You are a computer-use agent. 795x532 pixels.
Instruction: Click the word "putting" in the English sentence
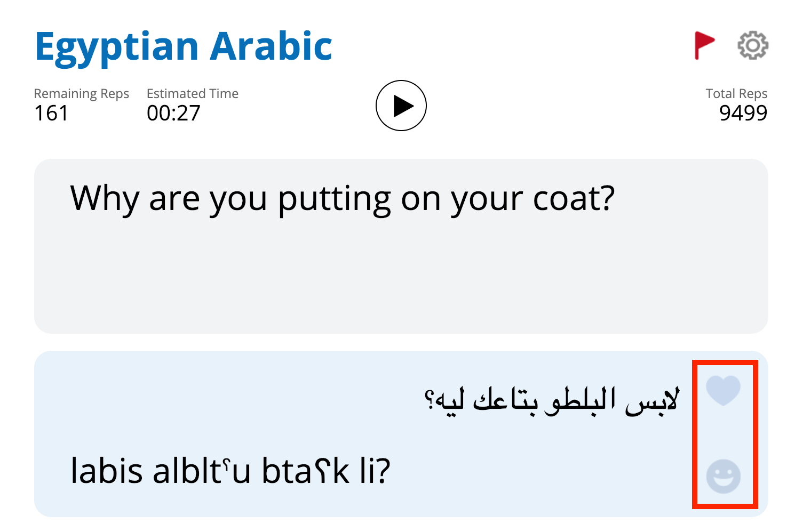coord(335,200)
